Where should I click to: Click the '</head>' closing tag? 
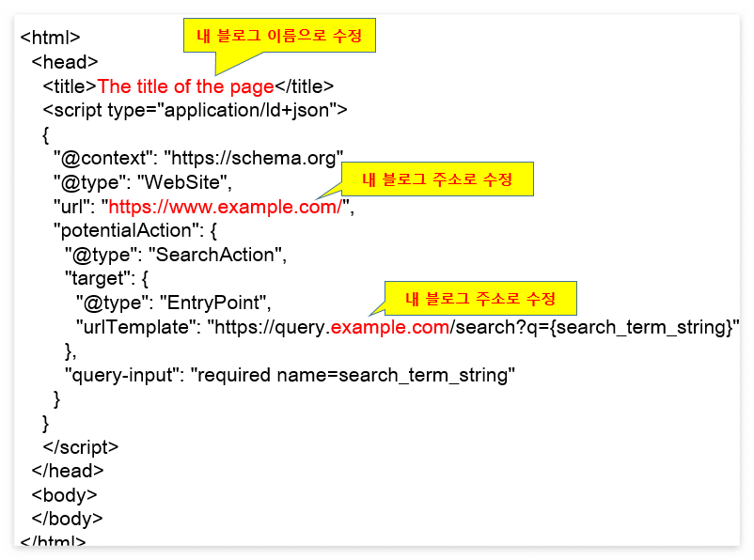click(68, 471)
